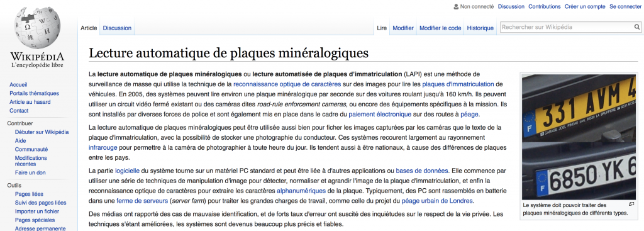Follow the alphanumériques link

coord(301,191)
